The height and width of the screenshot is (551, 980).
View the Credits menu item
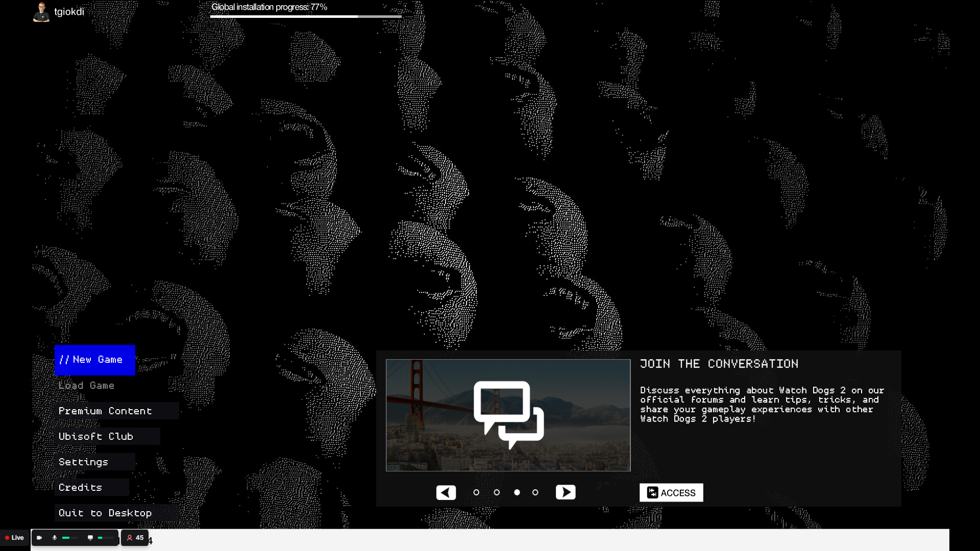point(92,488)
